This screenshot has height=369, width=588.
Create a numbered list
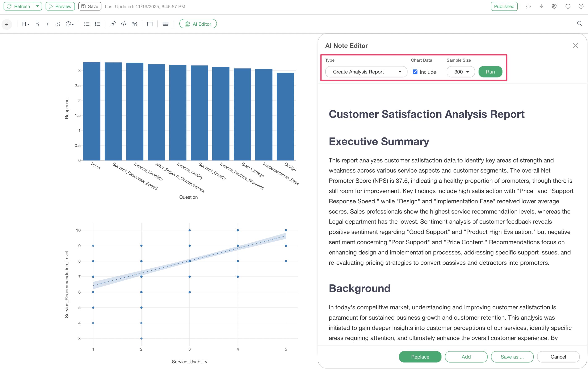pyautogui.click(x=97, y=24)
